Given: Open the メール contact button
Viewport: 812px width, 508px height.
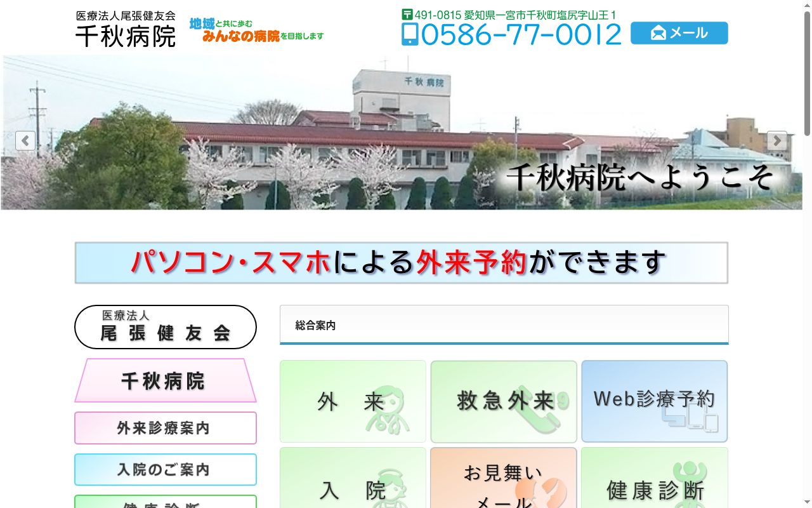Looking at the screenshot, I should click(679, 33).
